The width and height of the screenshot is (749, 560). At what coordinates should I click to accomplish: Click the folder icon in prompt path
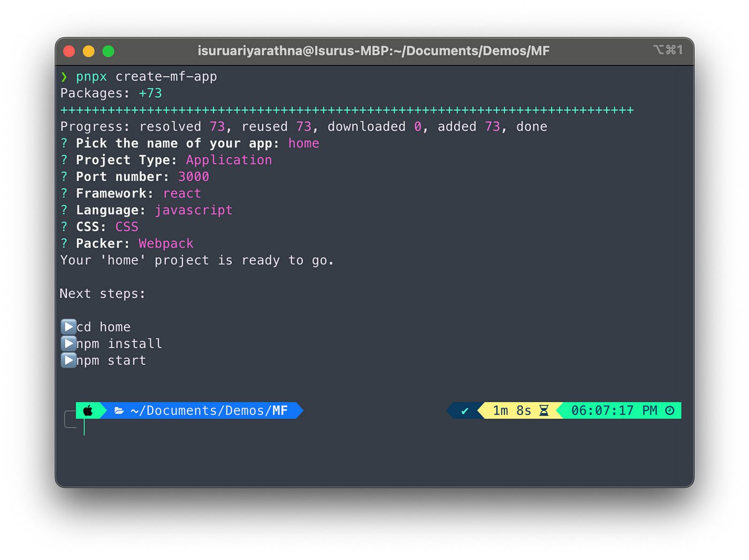(x=119, y=411)
